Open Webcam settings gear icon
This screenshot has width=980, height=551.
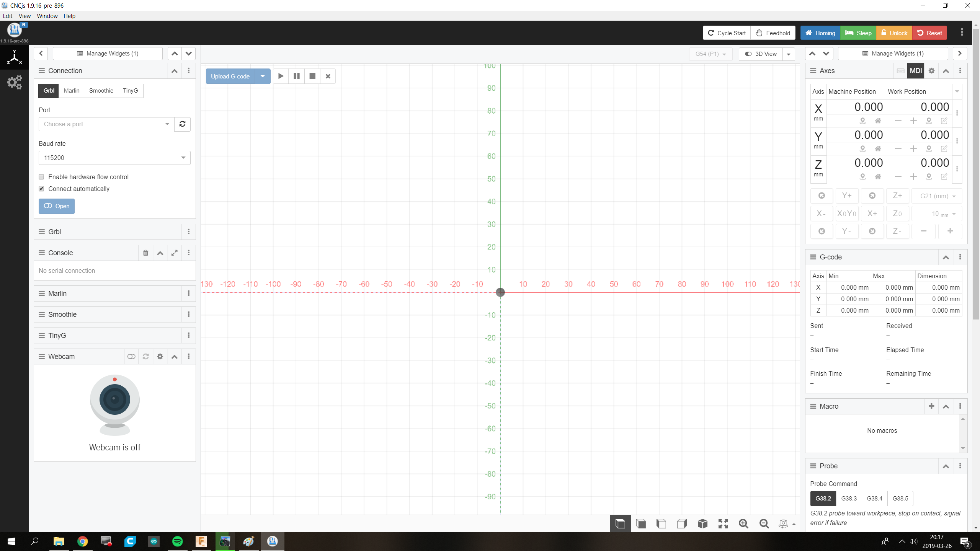pyautogui.click(x=160, y=357)
